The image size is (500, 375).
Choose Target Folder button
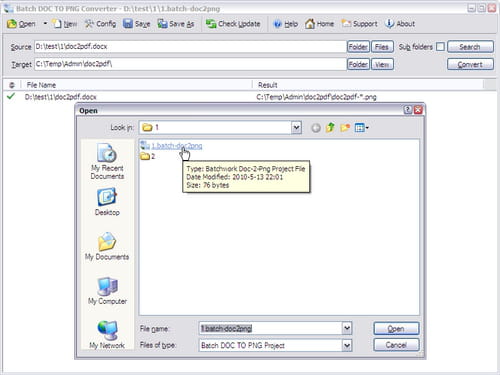pyautogui.click(x=358, y=64)
